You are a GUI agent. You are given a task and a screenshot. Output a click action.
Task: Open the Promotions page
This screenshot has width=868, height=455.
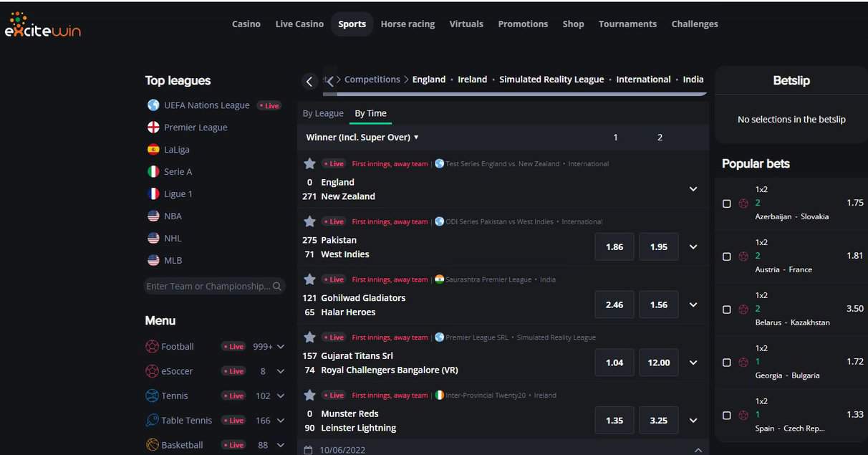point(523,24)
